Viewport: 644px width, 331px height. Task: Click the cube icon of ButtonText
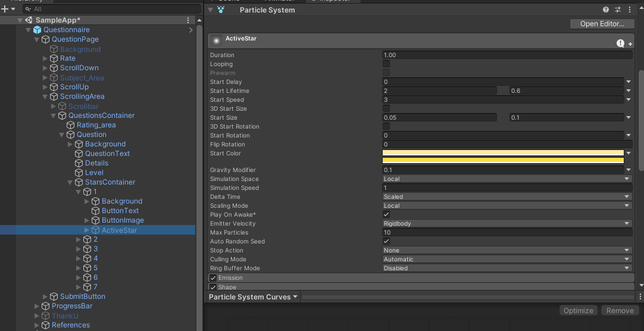coord(95,211)
